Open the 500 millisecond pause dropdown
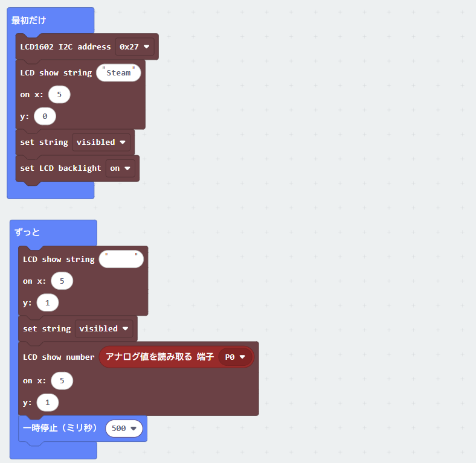This screenshot has width=476, height=463. [124, 429]
